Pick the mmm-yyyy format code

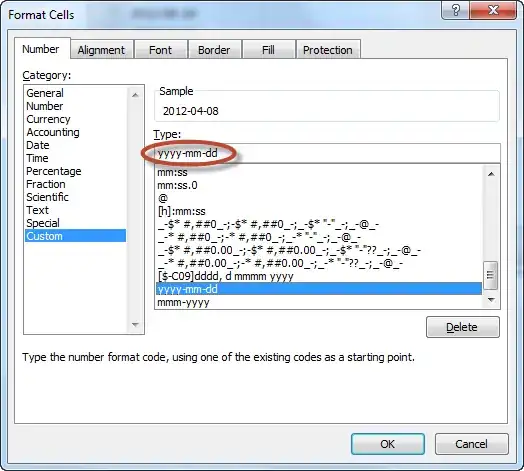pos(319,302)
